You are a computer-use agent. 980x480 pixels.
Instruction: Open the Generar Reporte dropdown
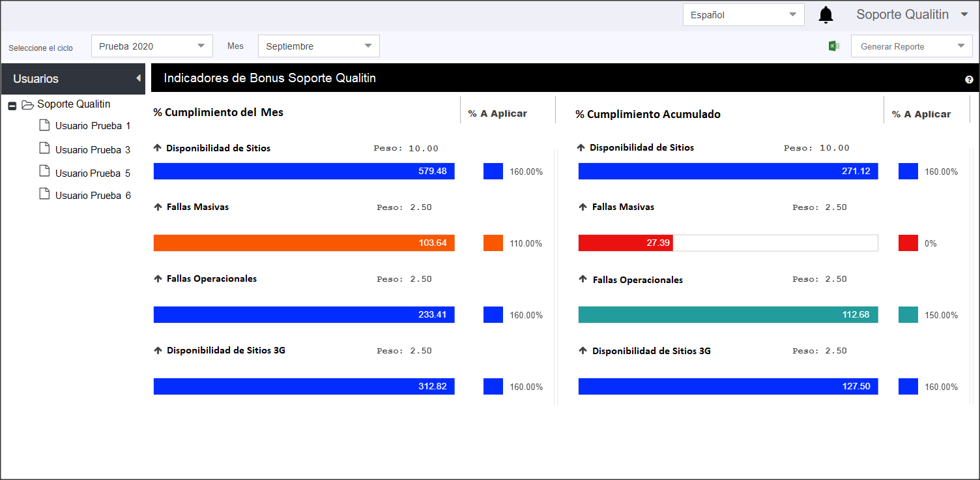(x=912, y=46)
